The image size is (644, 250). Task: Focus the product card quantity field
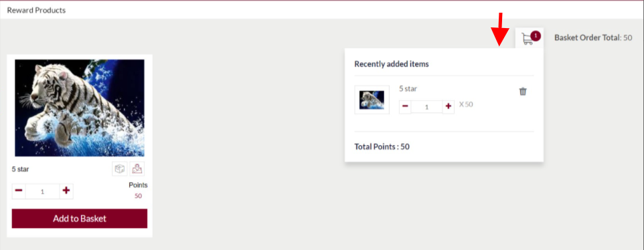pos(42,191)
